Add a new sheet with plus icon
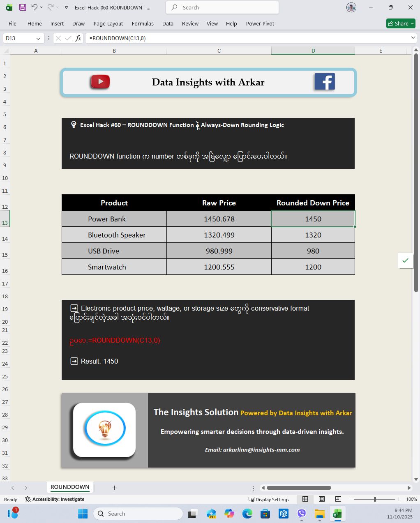Viewport: 420px width, 523px height. (114, 488)
